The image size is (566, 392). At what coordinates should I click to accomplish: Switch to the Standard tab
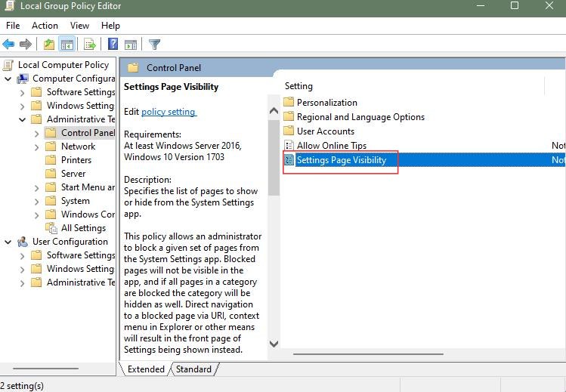tap(194, 369)
